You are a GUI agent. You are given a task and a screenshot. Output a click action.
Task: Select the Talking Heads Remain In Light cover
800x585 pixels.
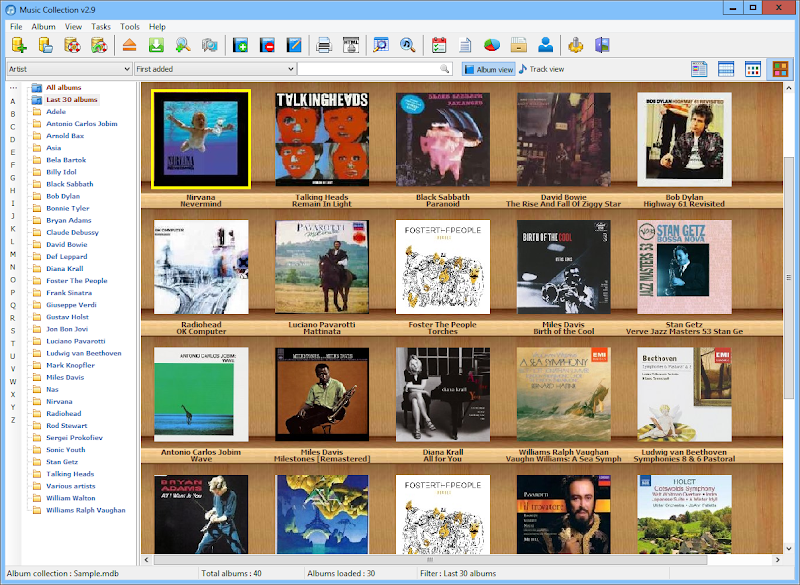(x=322, y=139)
